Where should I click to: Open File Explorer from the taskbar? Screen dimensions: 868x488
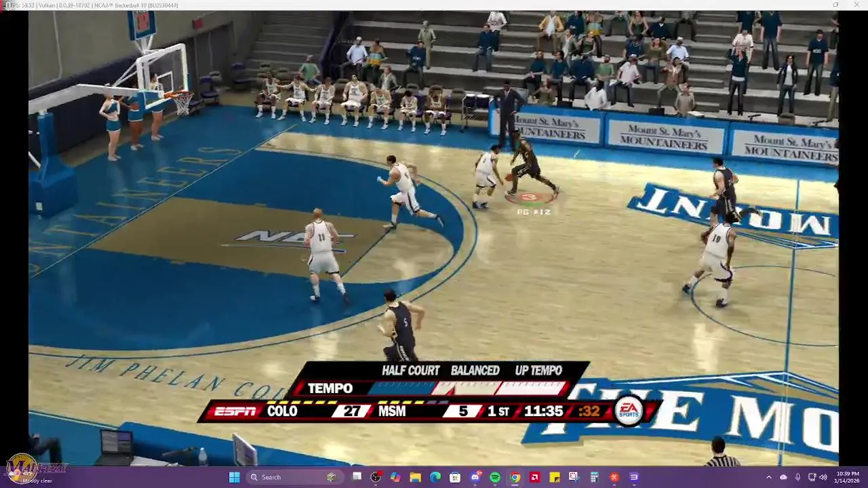coord(415,477)
